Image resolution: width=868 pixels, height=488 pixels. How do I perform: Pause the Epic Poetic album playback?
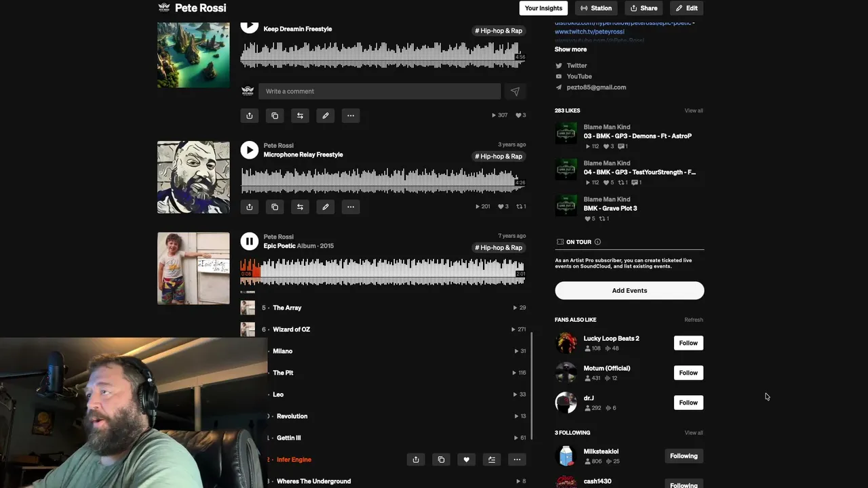250,241
